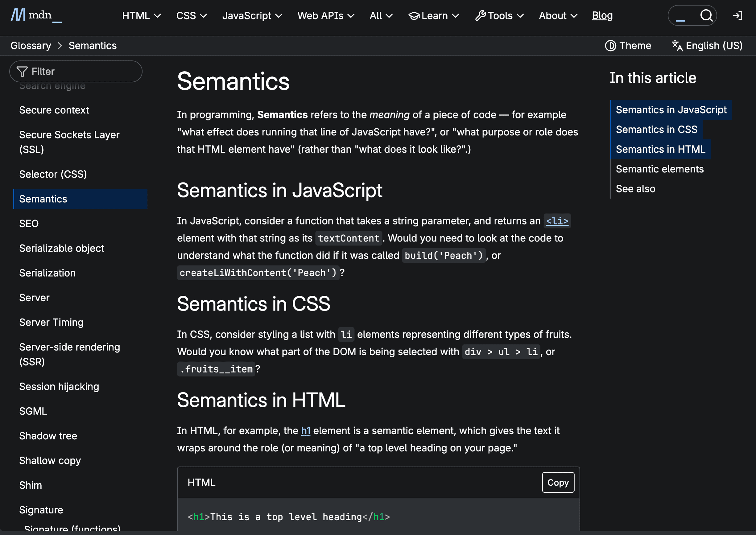Click the Semantics in HTML heading
This screenshot has width=756, height=535.
coord(261,400)
